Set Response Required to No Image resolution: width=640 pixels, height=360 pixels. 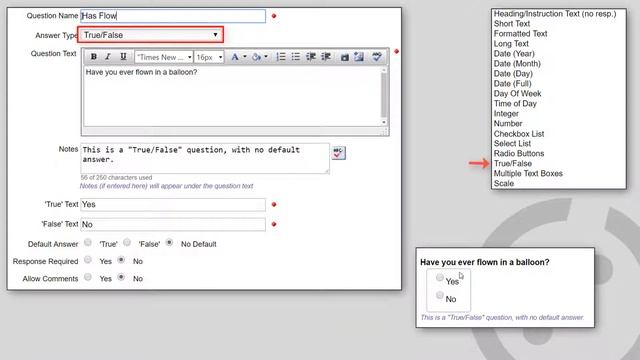(121, 260)
